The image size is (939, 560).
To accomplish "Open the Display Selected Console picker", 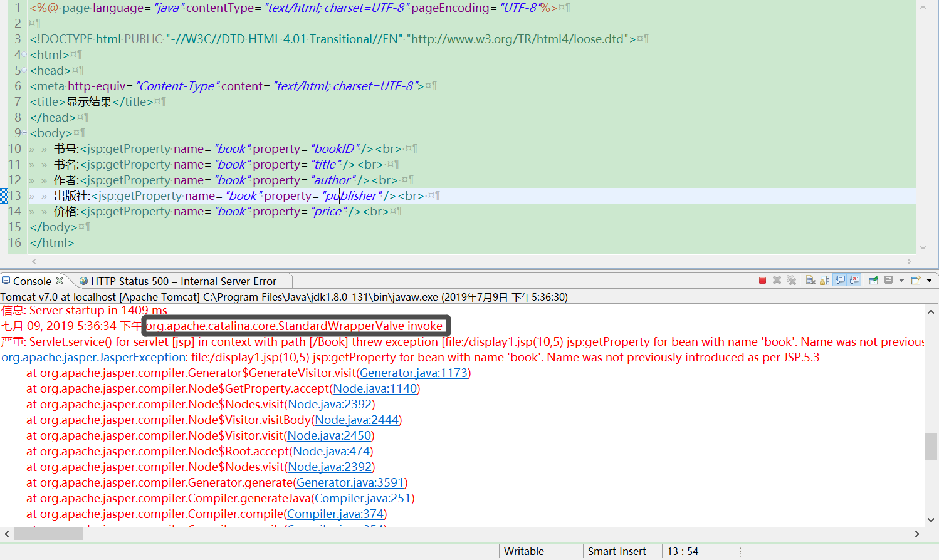I will [889, 280].
